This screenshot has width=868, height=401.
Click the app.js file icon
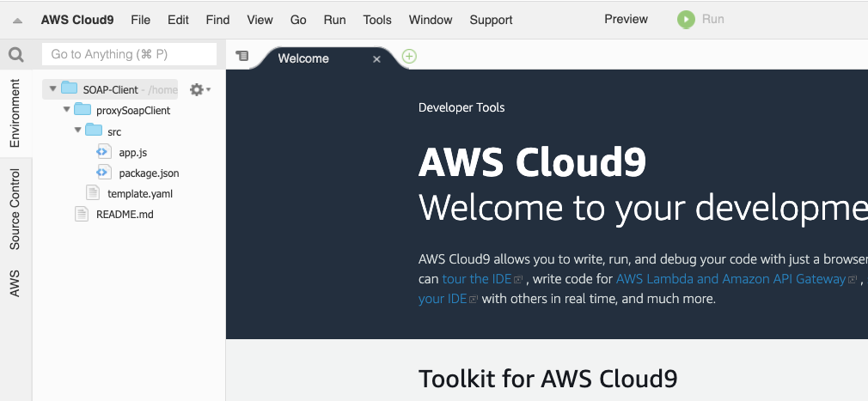102,151
